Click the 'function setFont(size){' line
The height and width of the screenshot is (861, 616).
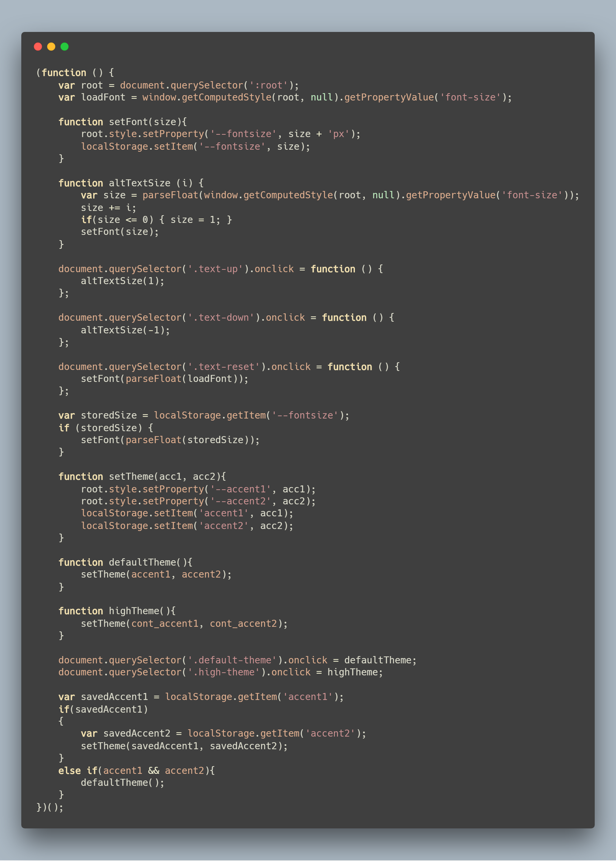coord(122,122)
